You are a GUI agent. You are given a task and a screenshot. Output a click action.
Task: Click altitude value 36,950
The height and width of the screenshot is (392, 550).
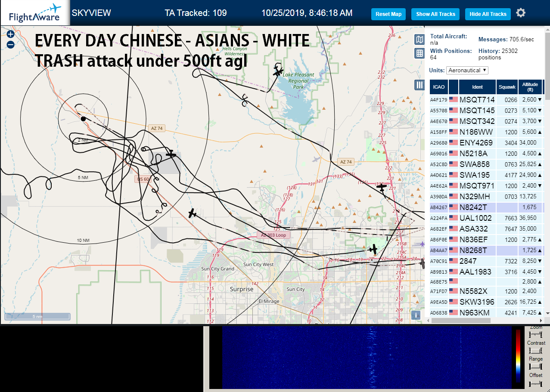528,218
